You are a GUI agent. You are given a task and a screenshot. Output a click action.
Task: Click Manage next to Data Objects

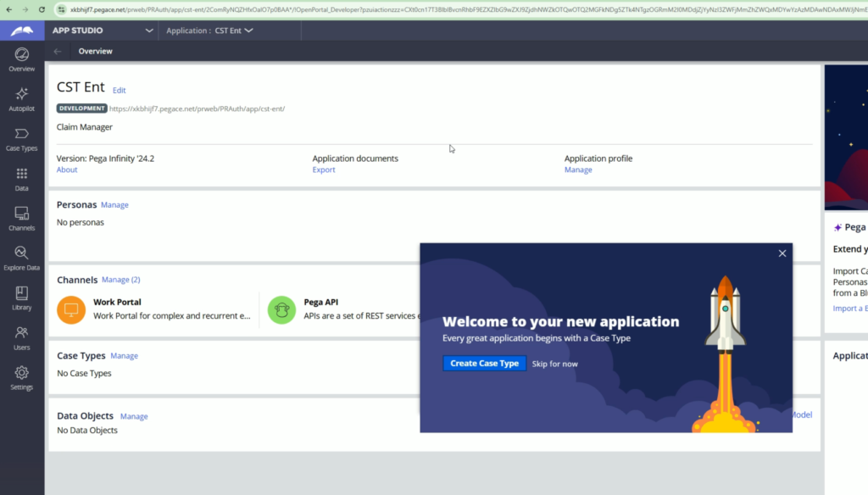click(x=134, y=416)
